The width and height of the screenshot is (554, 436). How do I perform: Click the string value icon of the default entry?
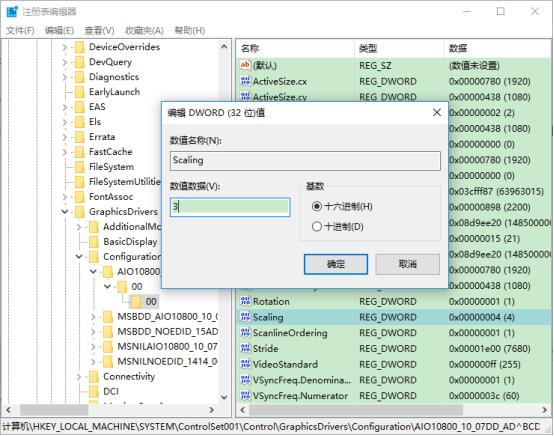click(245, 65)
